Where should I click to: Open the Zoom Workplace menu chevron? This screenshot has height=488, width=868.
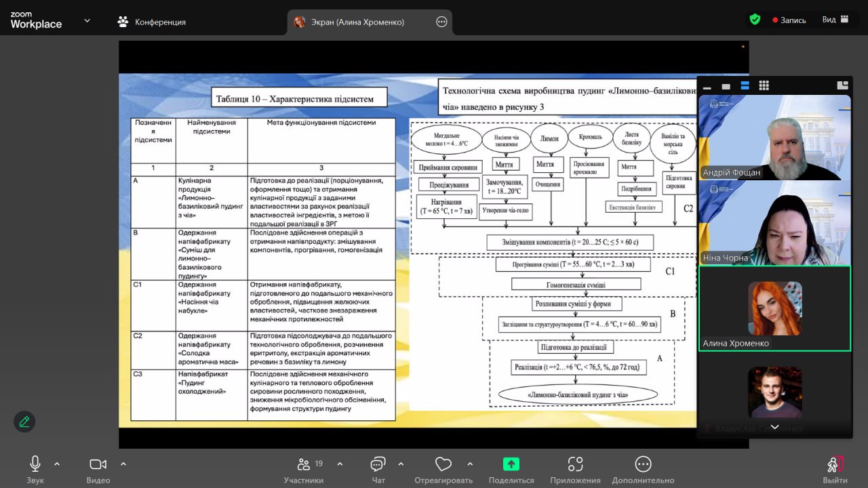tap(87, 20)
